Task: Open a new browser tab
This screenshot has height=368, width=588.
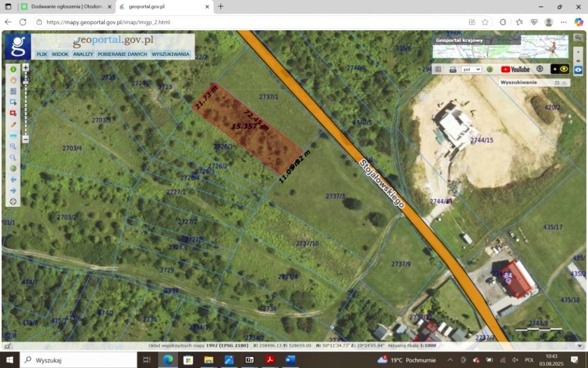Action: 221,6
